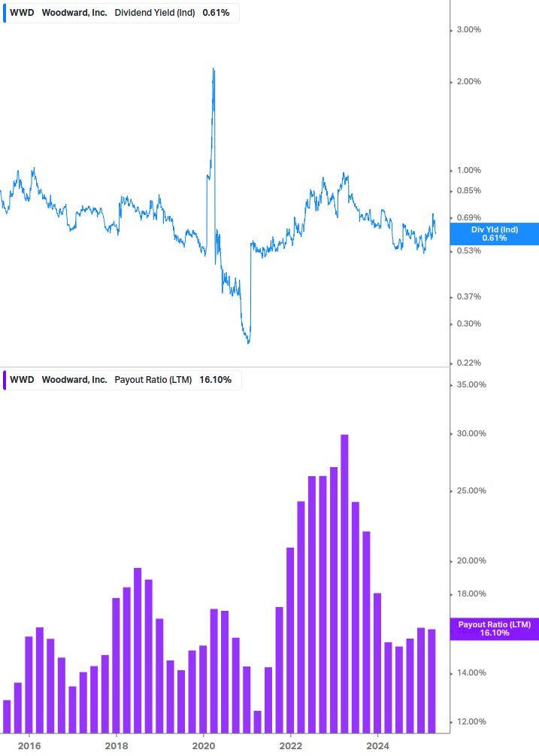Click the last payout ratio bar on the right

click(x=432, y=682)
